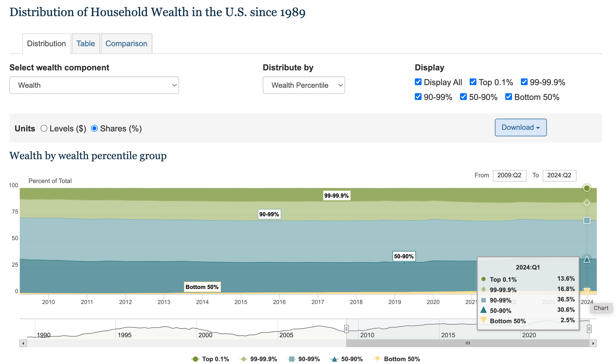Click the left arrow of the timeline scrollbar

tap(23, 343)
